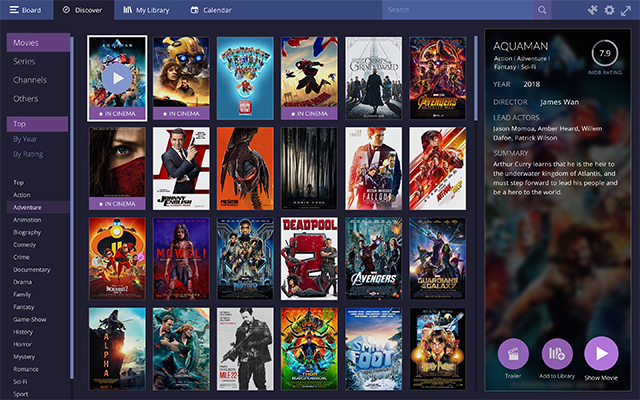Sort movies By Year

27,139
